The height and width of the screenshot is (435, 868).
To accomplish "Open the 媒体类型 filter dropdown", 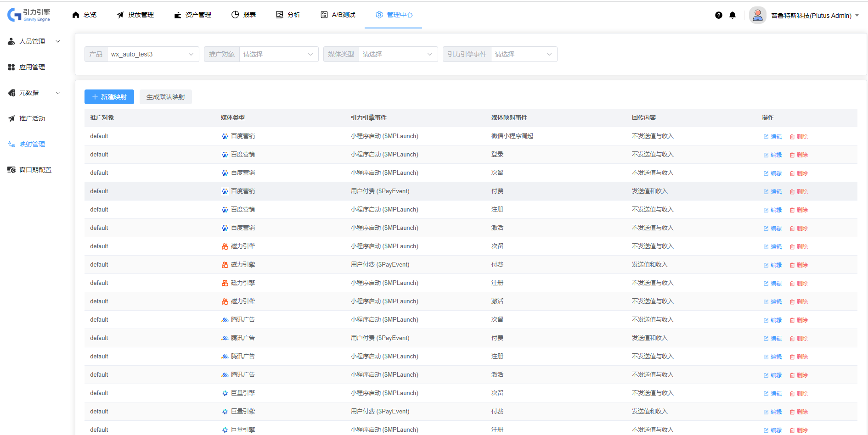I will [x=398, y=54].
